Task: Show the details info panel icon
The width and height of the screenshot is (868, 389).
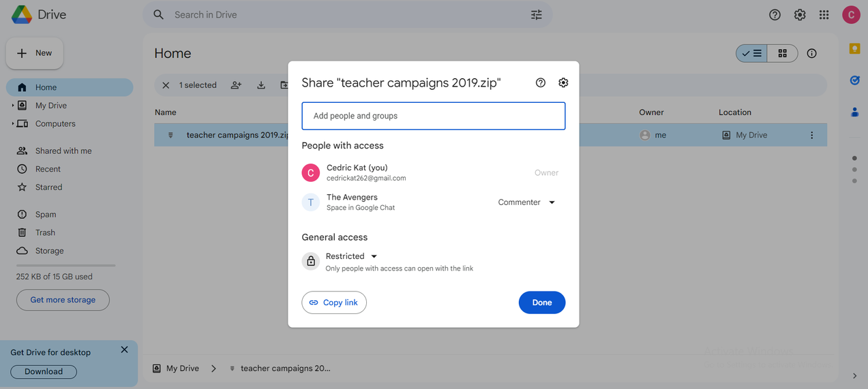Action: pyautogui.click(x=811, y=53)
